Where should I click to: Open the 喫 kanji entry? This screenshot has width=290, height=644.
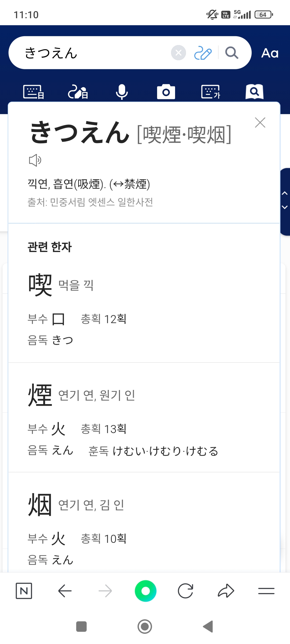[40, 285]
